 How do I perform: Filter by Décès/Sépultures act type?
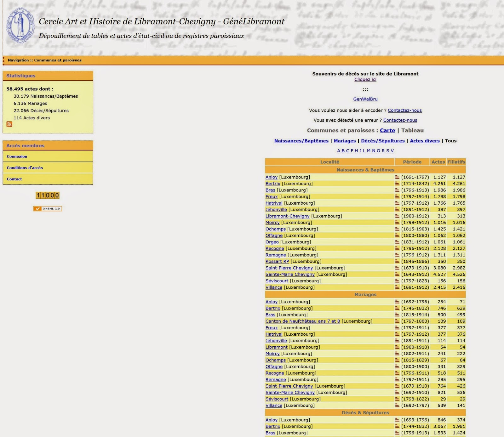click(383, 141)
